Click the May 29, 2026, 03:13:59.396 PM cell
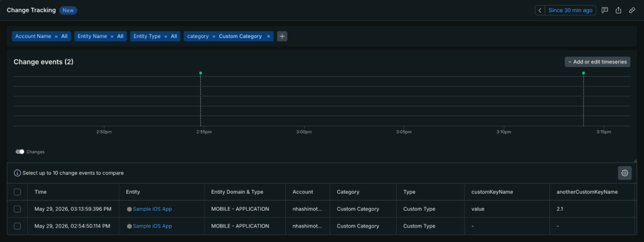Viewport: 644px width, 242px height. [x=72, y=209]
